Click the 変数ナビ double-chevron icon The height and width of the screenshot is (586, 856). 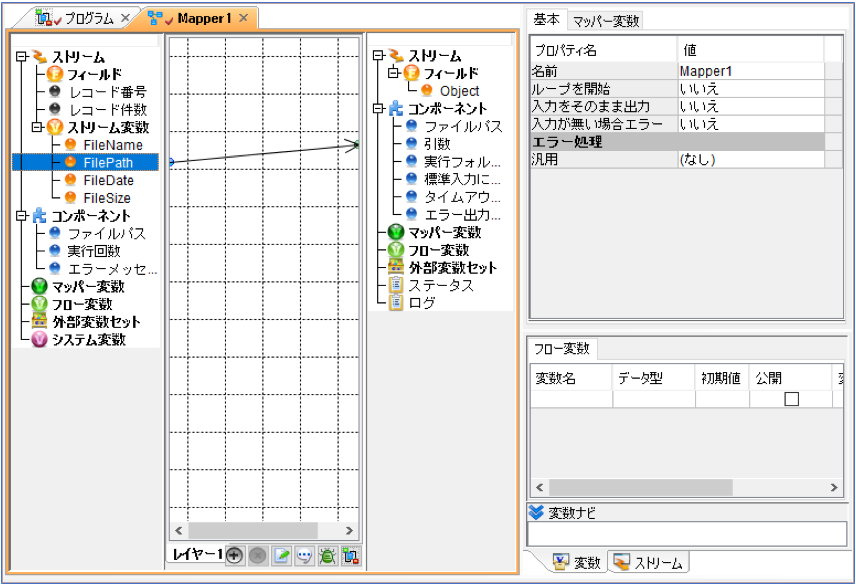(x=537, y=512)
